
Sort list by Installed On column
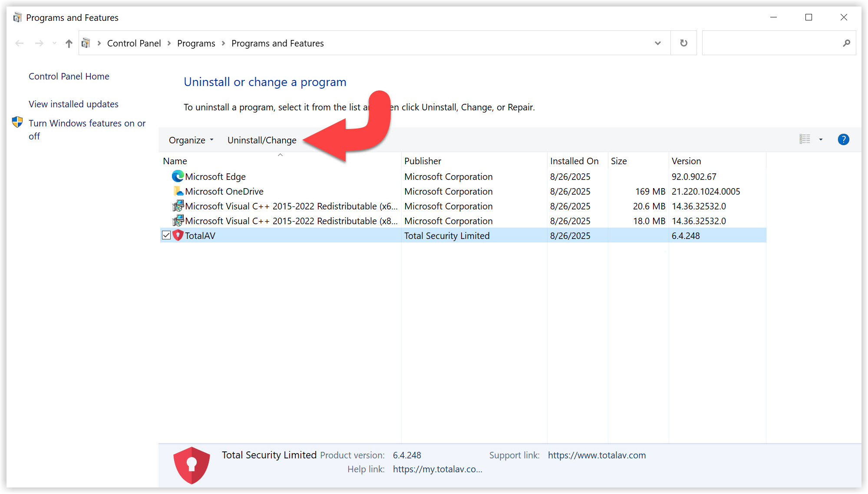click(x=574, y=161)
